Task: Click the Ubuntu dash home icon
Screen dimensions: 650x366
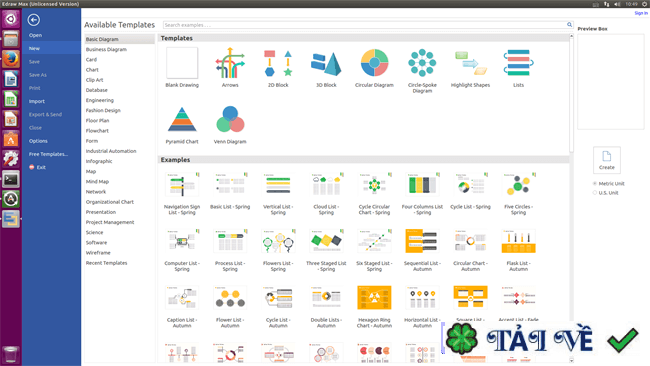Action: click(11, 19)
